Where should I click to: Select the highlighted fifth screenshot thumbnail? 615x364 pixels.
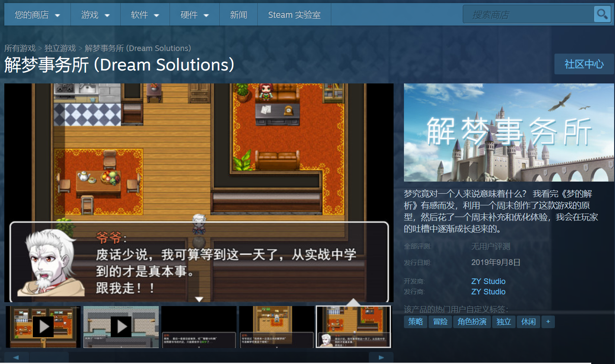point(353,327)
